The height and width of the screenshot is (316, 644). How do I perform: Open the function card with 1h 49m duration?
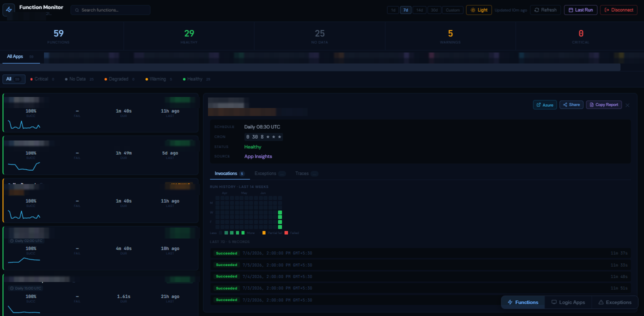coord(100,155)
